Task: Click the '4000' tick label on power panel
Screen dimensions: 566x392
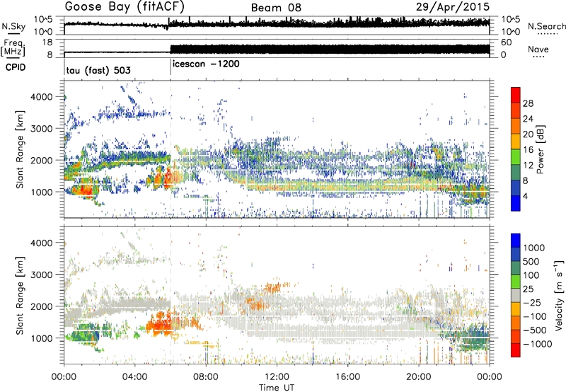Action: tap(42, 97)
